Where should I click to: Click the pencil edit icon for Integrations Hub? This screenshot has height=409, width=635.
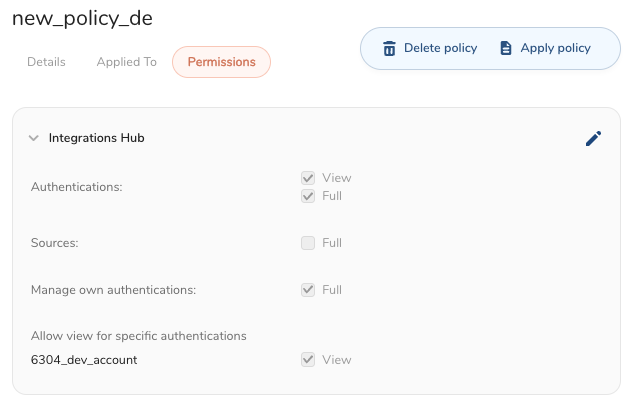point(593,139)
